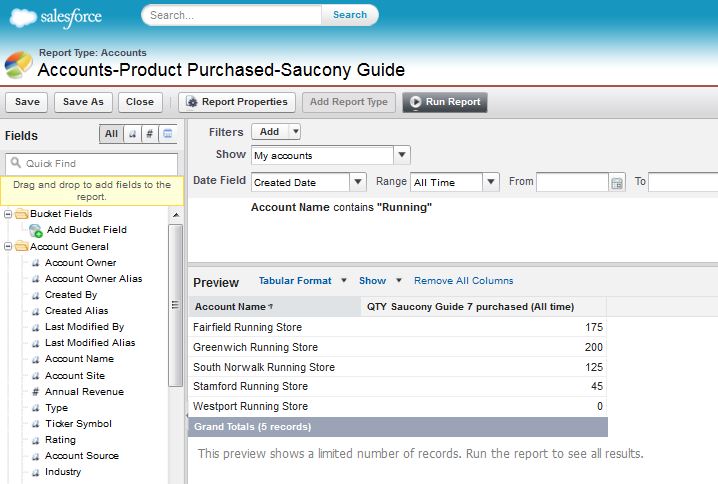Select the Created By field
718x484 pixels.
click(x=71, y=295)
